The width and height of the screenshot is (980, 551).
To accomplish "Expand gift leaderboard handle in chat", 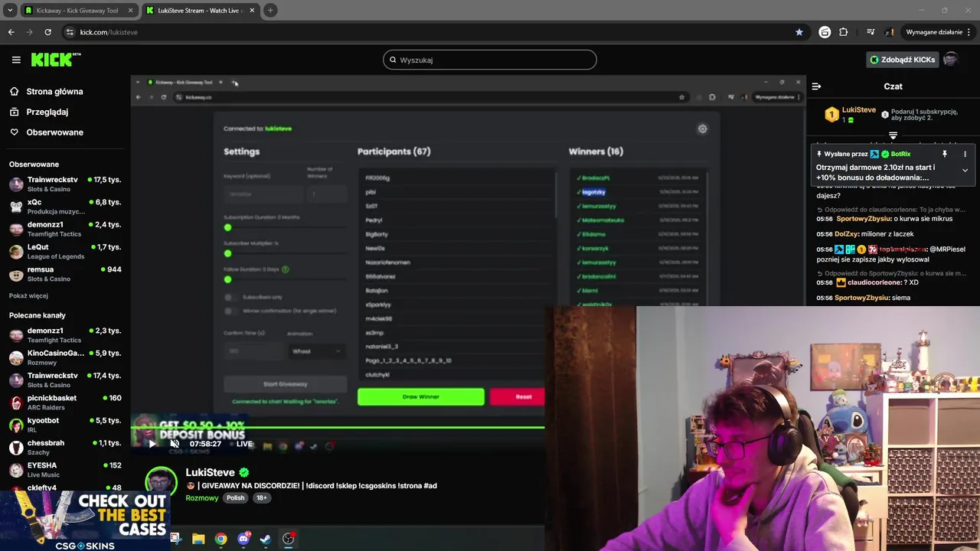I will (x=893, y=135).
